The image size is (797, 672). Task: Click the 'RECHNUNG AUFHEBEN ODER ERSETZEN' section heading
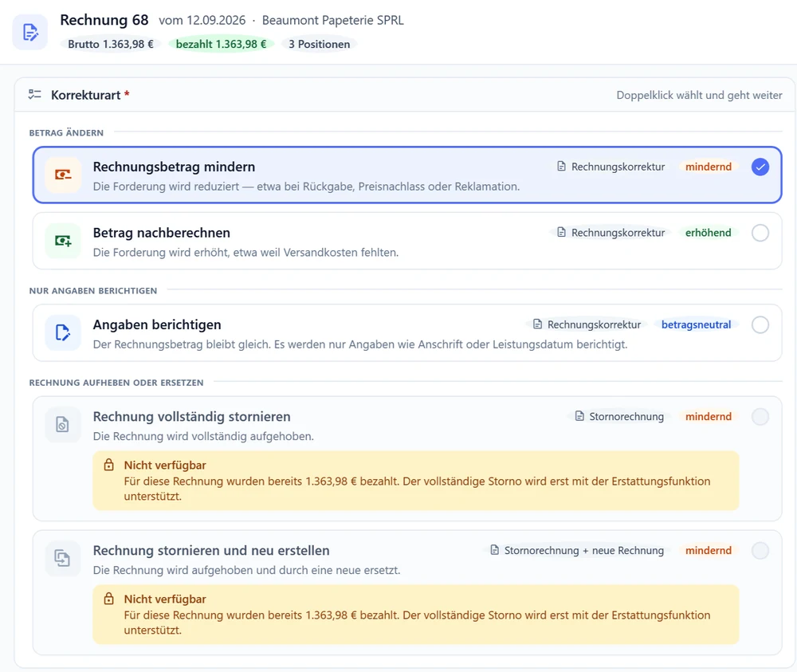coord(116,383)
